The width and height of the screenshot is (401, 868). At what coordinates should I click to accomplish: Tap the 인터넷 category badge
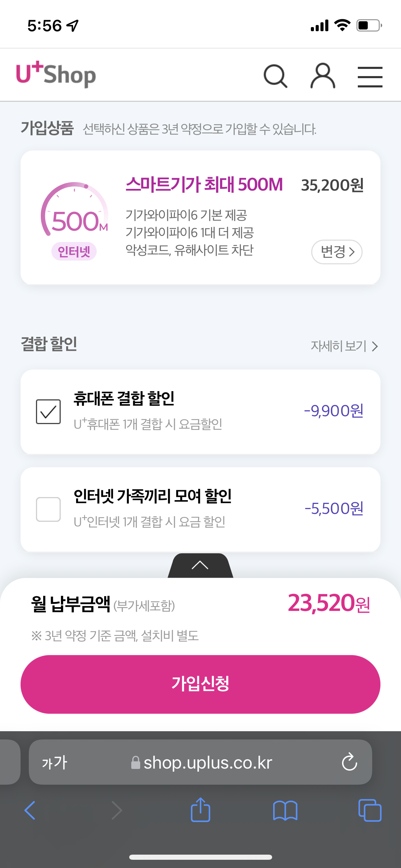click(x=74, y=251)
